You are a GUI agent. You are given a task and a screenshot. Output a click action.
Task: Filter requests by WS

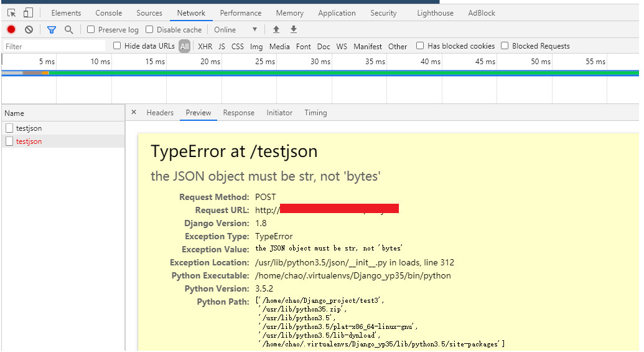[x=342, y=47]
